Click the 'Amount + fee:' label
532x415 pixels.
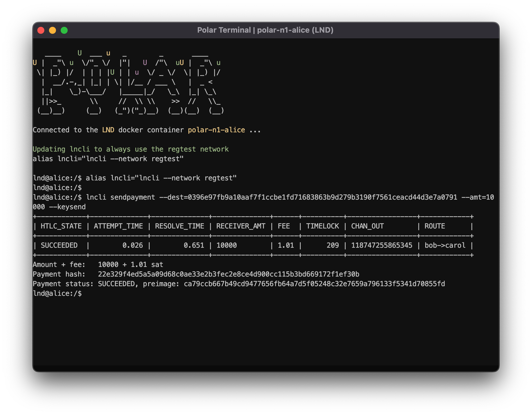click(59, 265)
